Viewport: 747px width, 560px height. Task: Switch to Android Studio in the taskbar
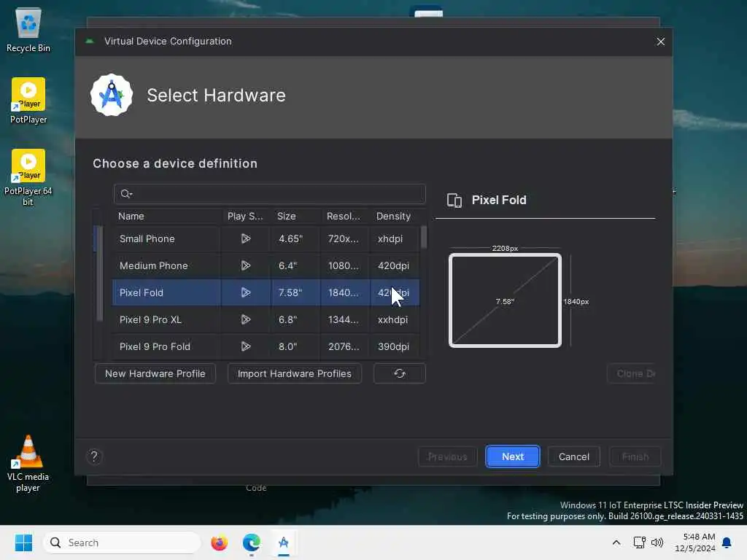(284, 542)
